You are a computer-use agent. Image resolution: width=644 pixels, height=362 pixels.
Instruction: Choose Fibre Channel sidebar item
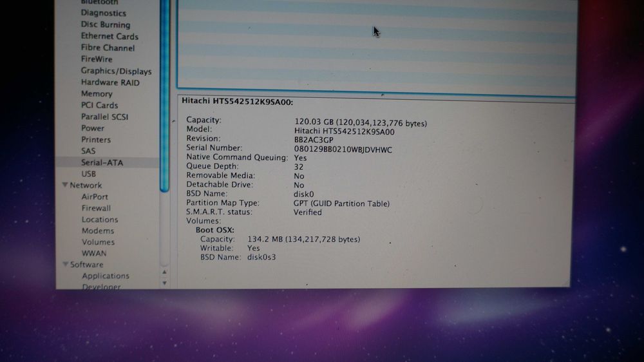[108, 48]
